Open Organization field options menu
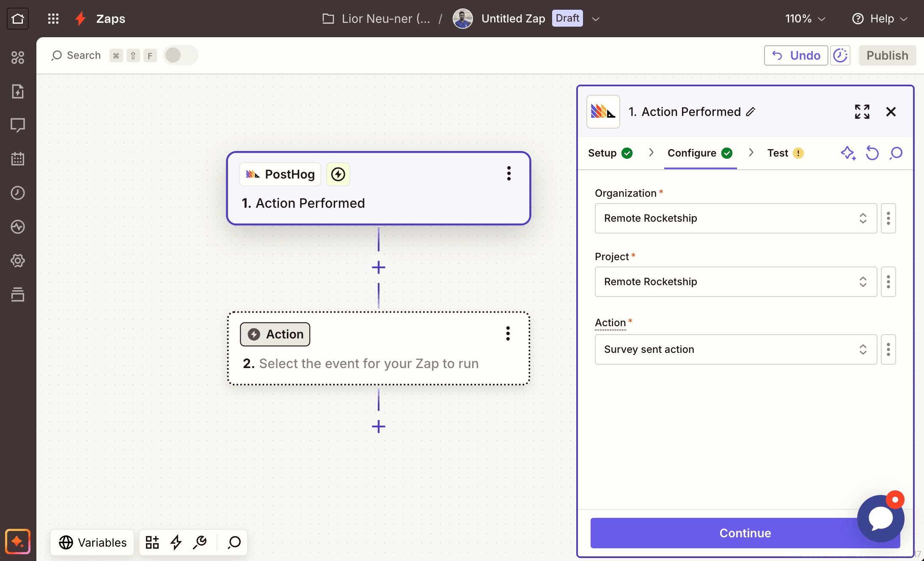 (888, 218)
